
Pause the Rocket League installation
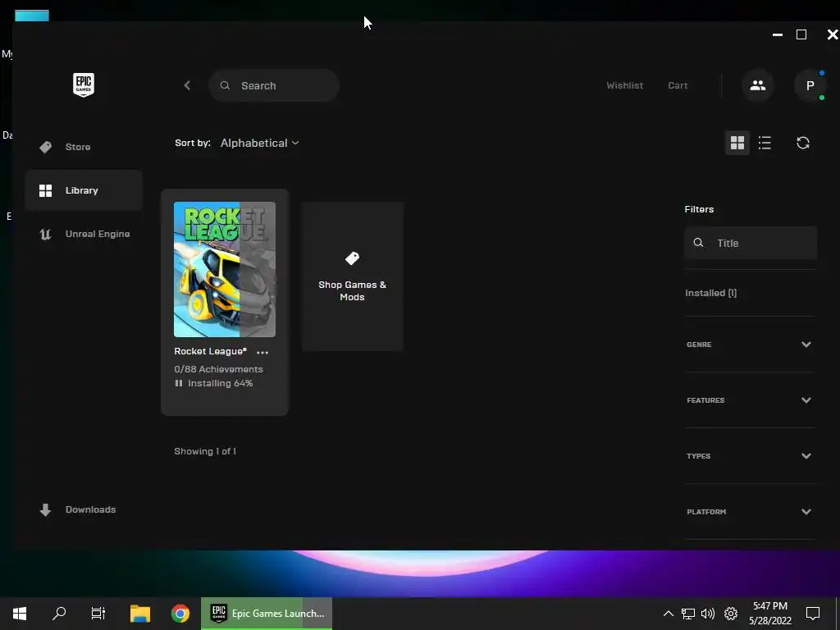(x=178, y=383)
